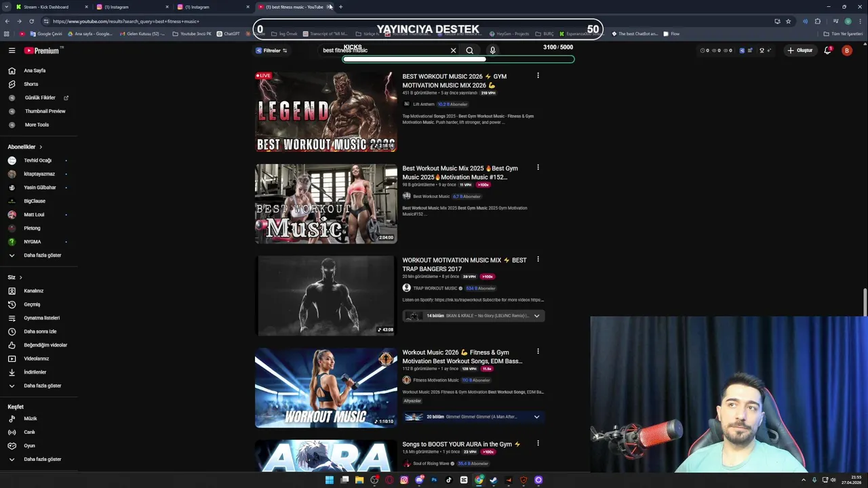Start voice search with microphone
Screen dimensions: 868x488
point(492,50)
